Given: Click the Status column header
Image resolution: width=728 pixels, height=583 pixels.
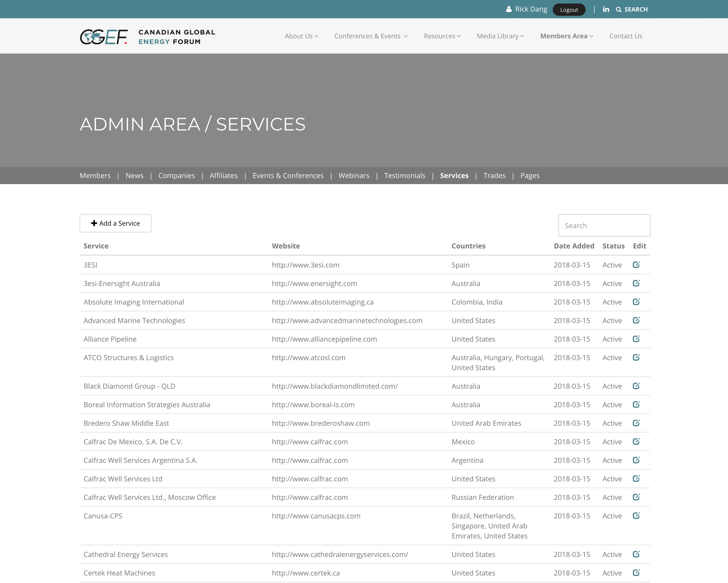Looking at the screenshot, I should tap(614, 246).
